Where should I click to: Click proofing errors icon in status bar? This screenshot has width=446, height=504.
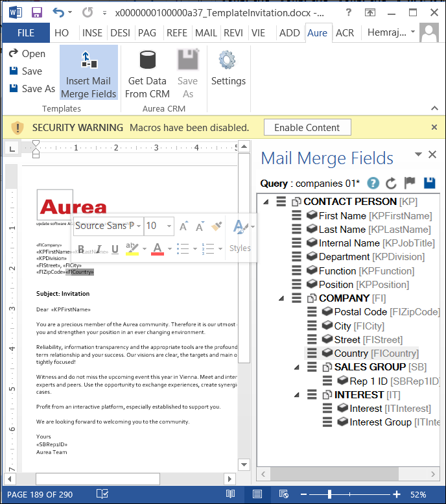[x=102, y=494]
